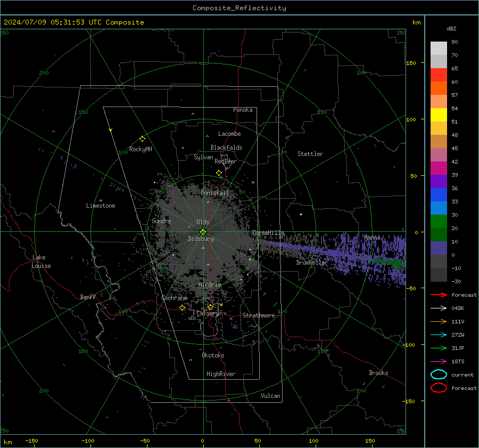Pick the slate purple 0-10 dBZ swatch
This screenshot has height=448, width=479.
(439, 248)
